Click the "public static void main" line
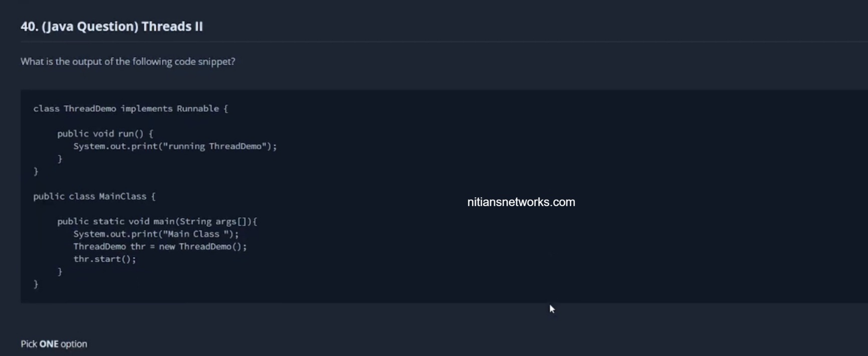Viewport: 868px width, 356px height. pyautogui.click(x=156, y=222)
